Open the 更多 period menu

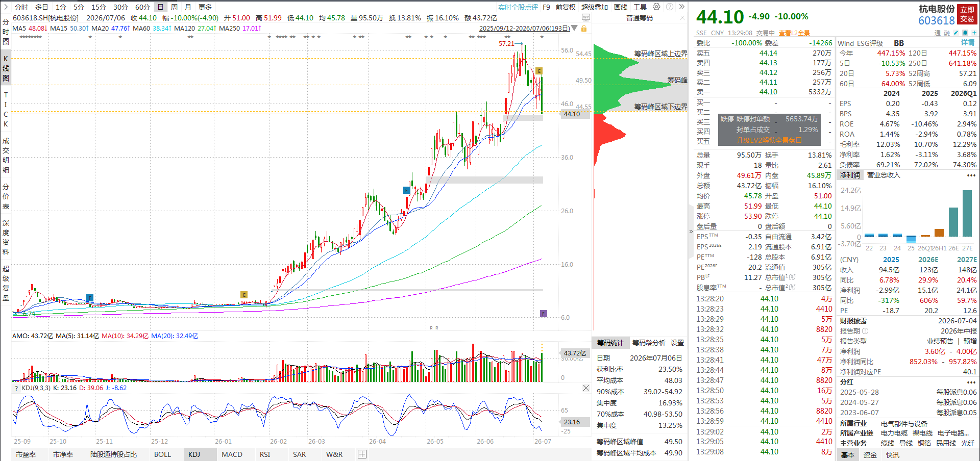(x=205, y=7)
